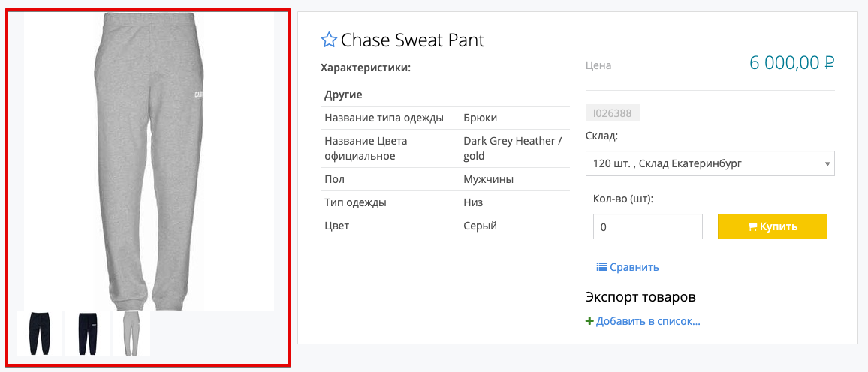Click the Dark Grey Heather / gold value
Screen dimensions: 868x372
512,148
